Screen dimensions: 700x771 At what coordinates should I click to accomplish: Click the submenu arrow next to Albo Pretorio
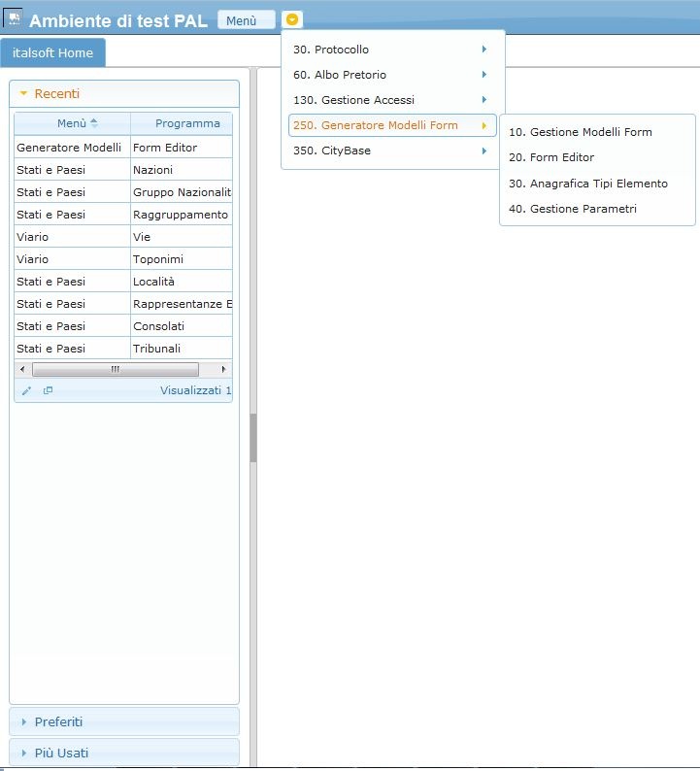point(483,75)
